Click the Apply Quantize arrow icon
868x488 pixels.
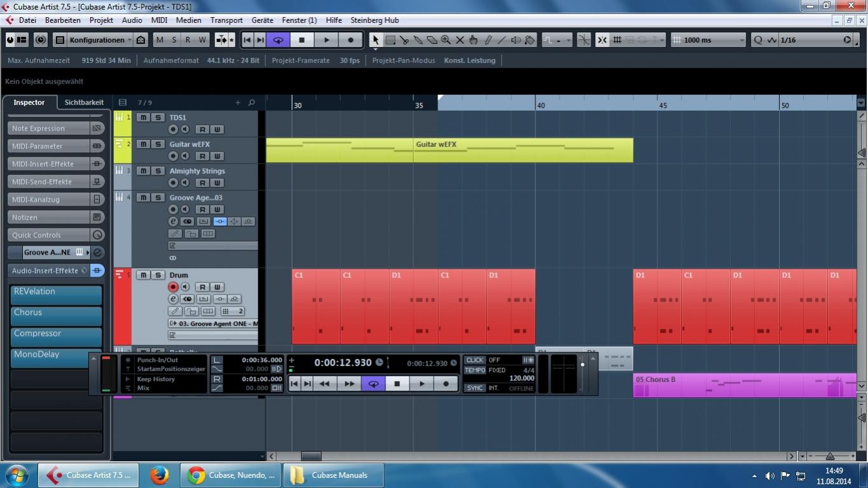click(847, 39)
